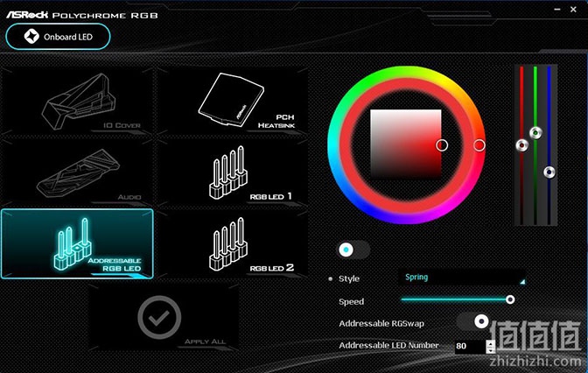Click the Style label text
588x373 pixels.
(349, 278)
